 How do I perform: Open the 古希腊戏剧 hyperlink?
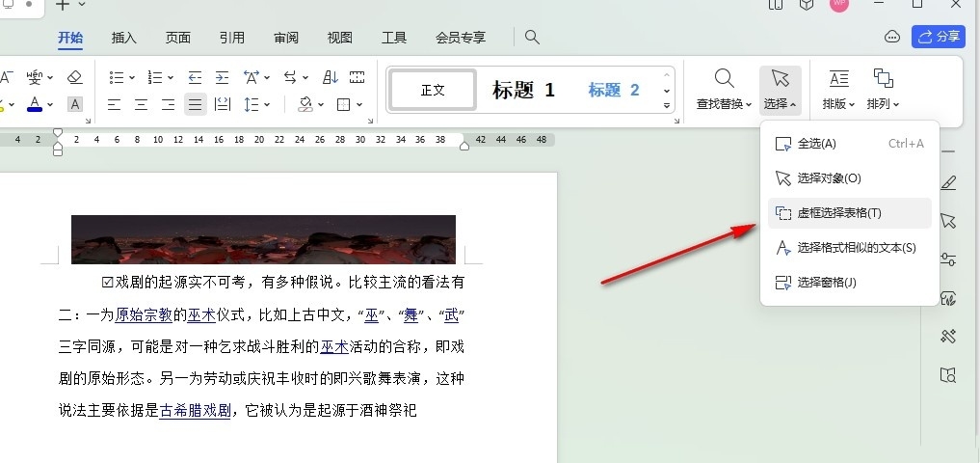click(195, 411)
